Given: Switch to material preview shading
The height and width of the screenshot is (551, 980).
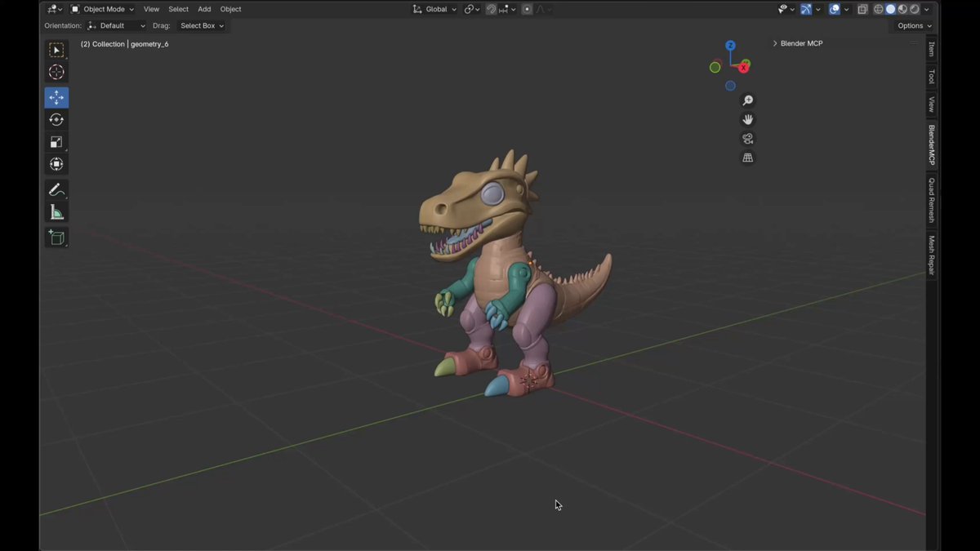Looking at the screenshot, I should tap(903, 9).
